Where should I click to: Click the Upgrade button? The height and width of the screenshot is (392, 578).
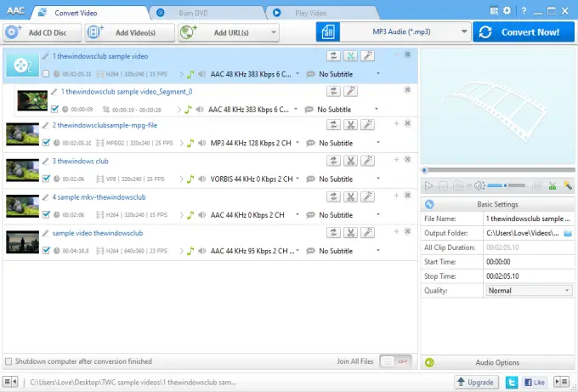476,382
